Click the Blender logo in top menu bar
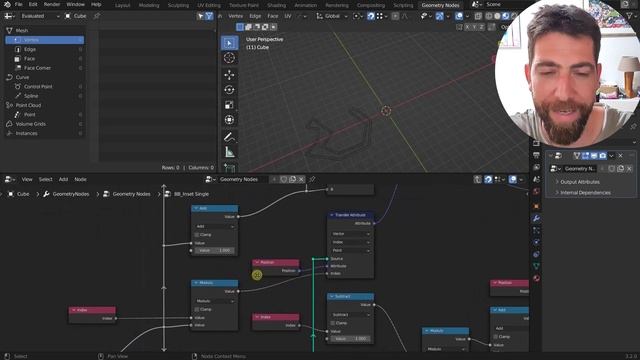Image resolution: width=640 pixels, height=360 pixels. pos(7,4)
